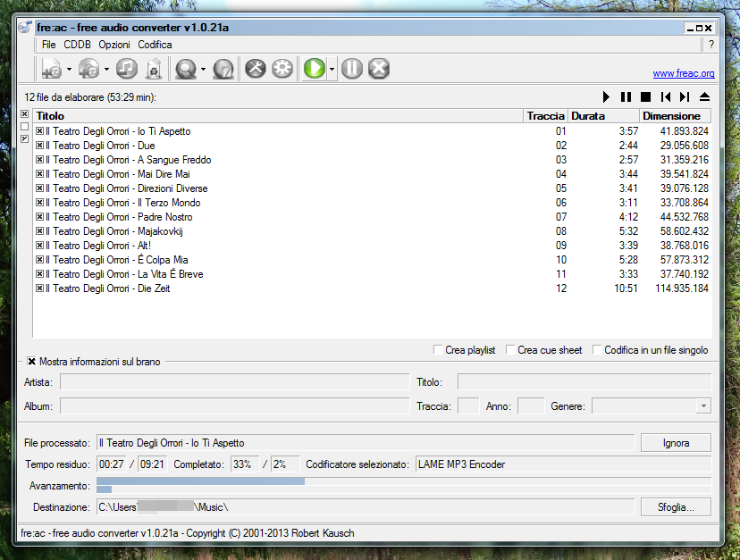Viewport: 740px width, 560px height.
Task: Enable the Crea playlist checkbox
Action: coord(438,350)
